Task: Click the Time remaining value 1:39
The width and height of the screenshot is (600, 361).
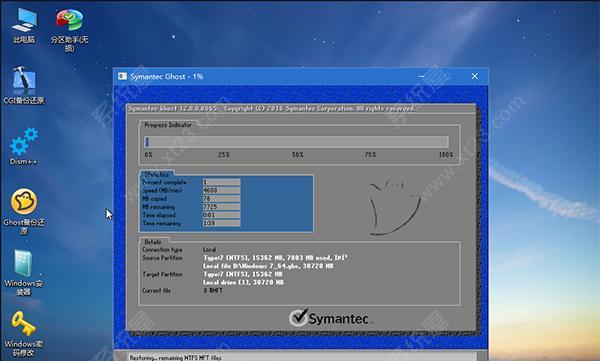Action: click(221, 223)
